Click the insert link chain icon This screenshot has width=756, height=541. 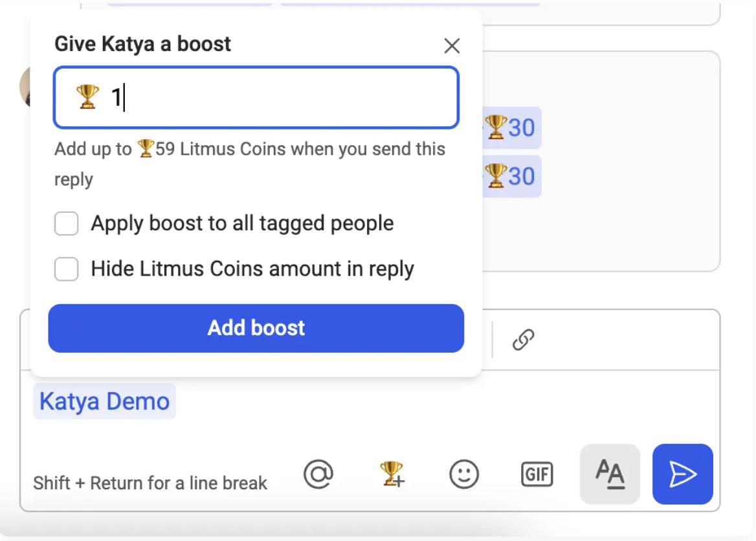click(x=523, y=339)
